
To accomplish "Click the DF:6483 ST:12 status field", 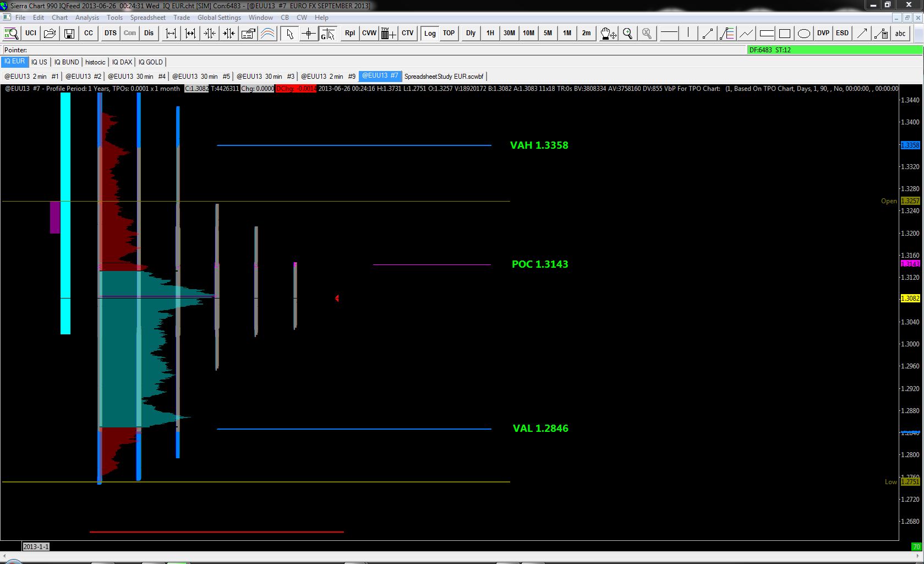I will click(834, 50).
